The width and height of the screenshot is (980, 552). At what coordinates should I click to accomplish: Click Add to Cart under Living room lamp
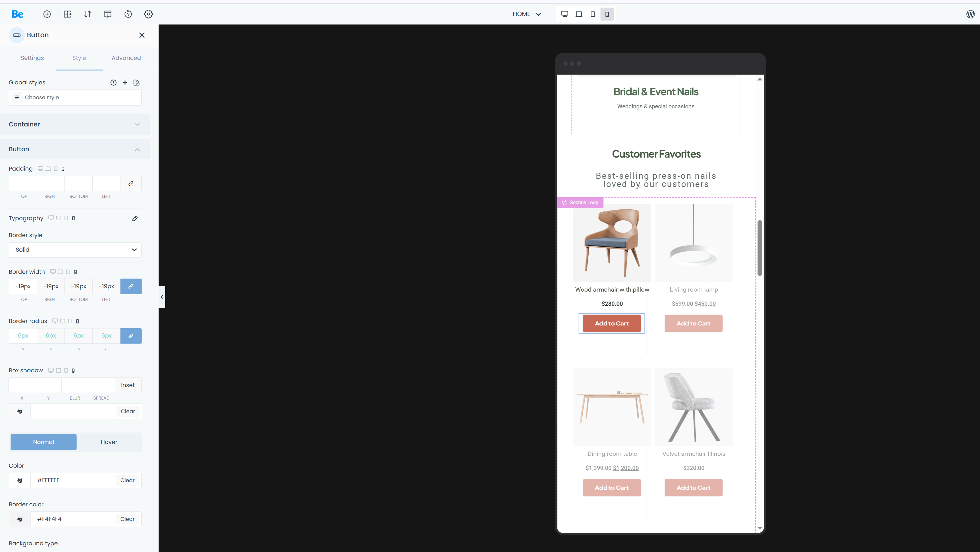click(x=693, y=324)
